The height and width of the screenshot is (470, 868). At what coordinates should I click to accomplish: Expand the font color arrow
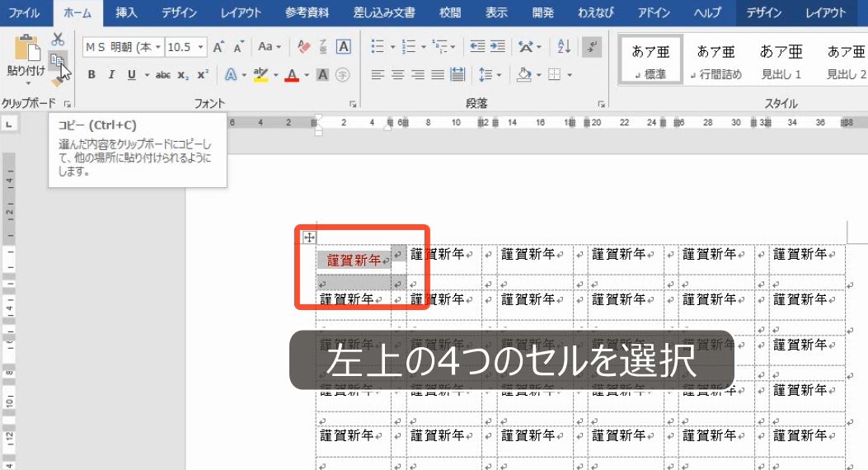[307, 75]
